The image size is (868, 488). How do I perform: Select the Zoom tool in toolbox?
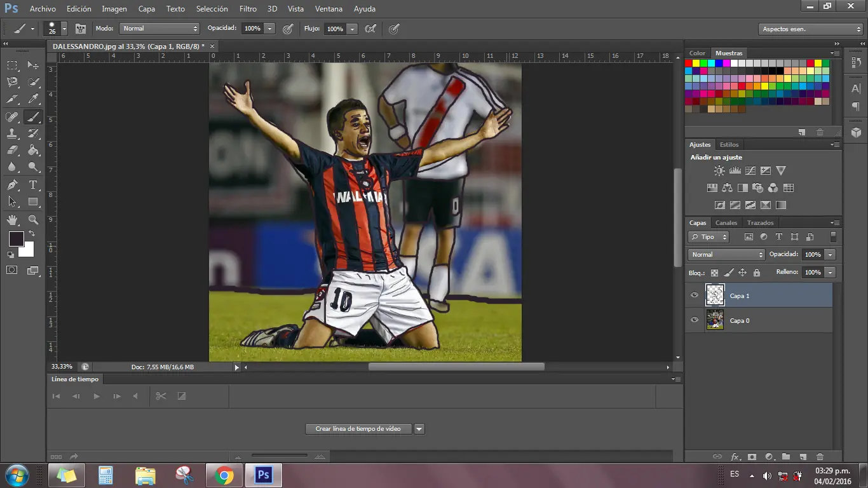(33, 220)
